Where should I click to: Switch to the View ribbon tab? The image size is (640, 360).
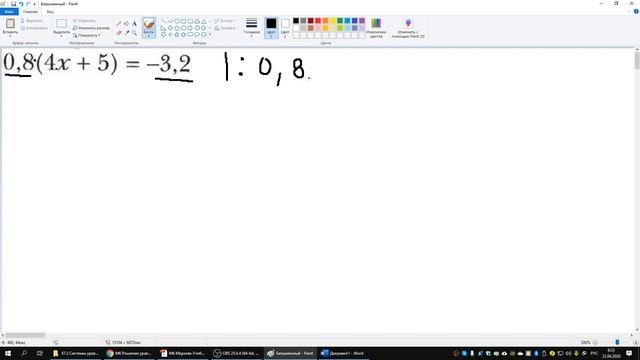50,11
